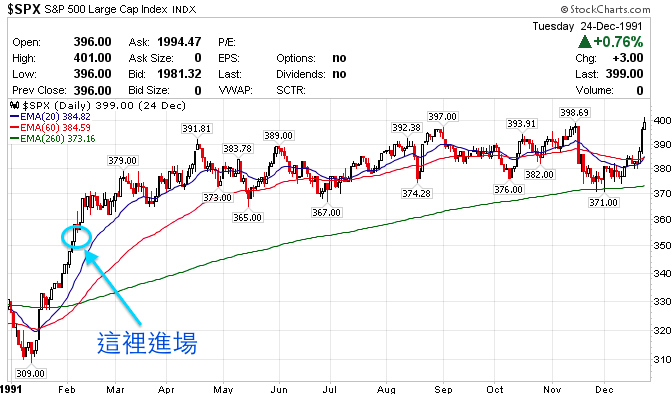The height and width of the screenshot is (394, 672).
Task: Select the 'S&P 500 Large Cap Index' title
Action: point(106,9)
